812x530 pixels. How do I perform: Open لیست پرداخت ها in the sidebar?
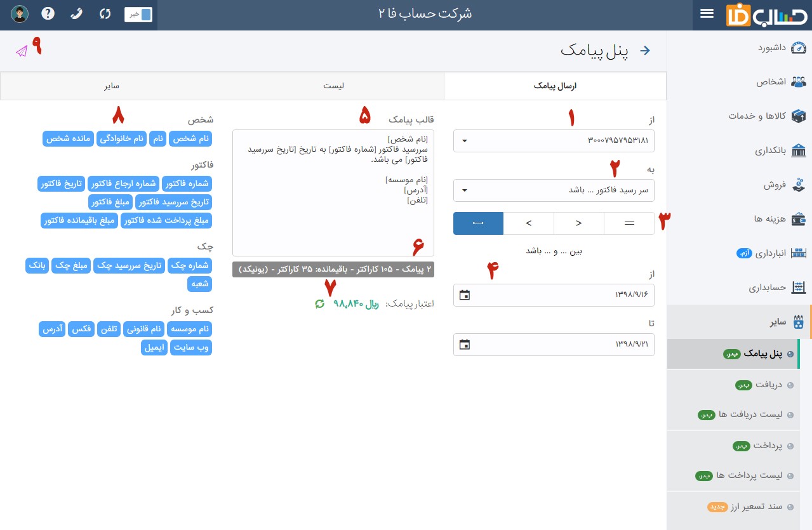[733, 475]
